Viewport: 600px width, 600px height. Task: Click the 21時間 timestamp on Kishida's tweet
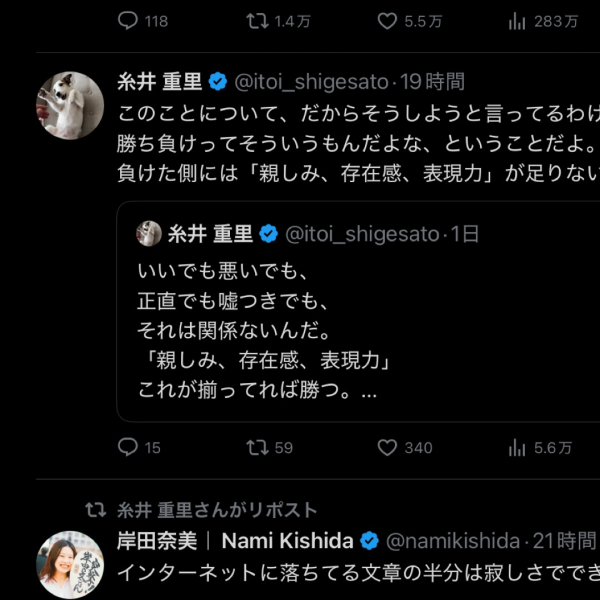563,541
